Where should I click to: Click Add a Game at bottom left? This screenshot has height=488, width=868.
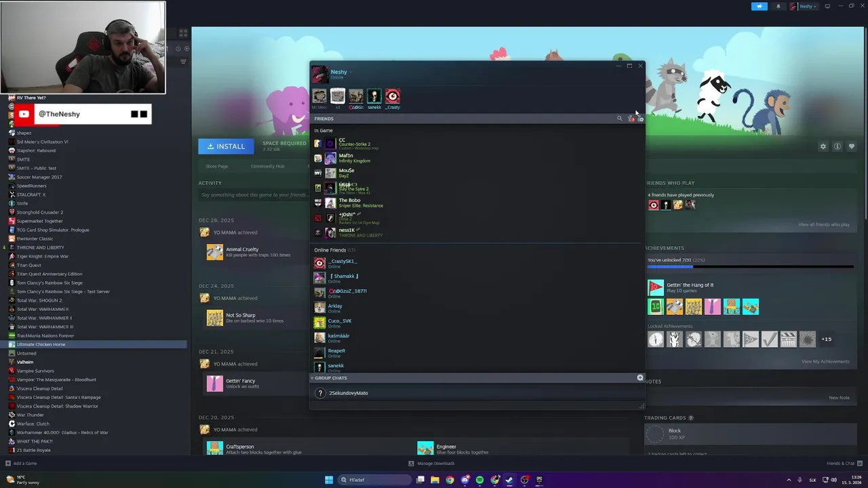click(x=21, y=464)
